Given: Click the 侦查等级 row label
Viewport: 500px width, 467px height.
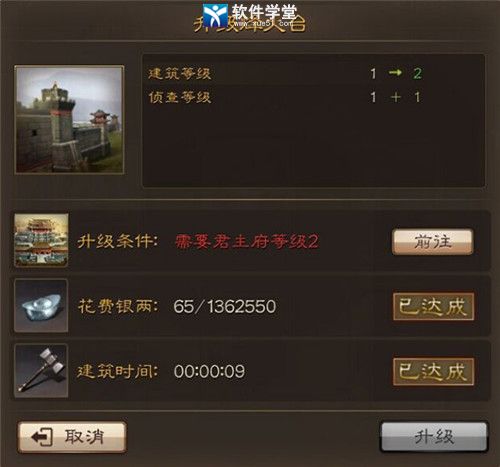Looking at the screenshot, I should click(x=179, y=98).
